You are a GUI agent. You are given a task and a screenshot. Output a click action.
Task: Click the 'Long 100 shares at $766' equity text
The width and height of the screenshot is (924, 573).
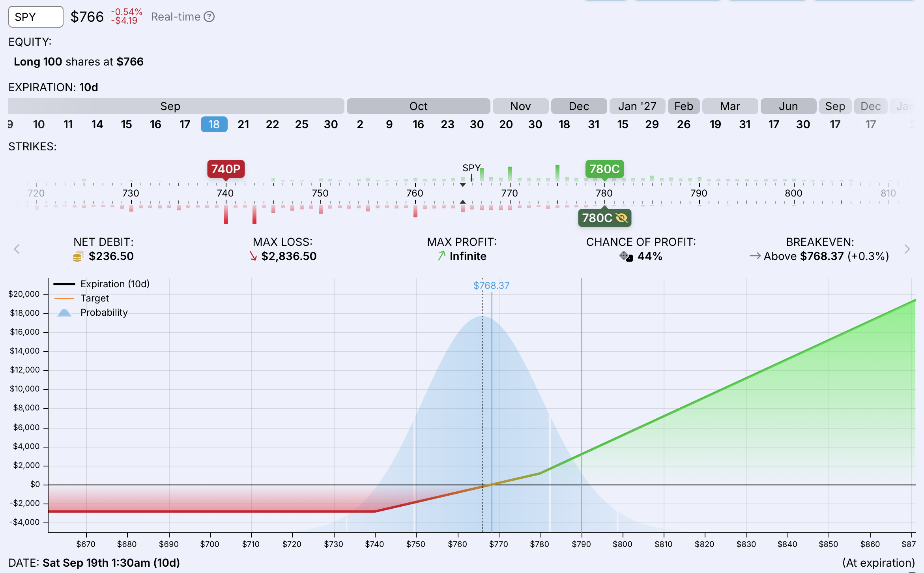pos(79,62)
